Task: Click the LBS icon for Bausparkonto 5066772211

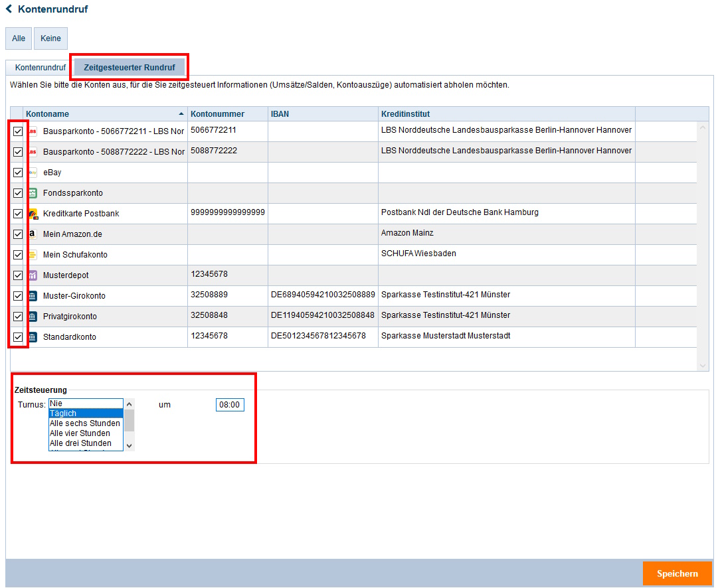Action: point(33,131)
